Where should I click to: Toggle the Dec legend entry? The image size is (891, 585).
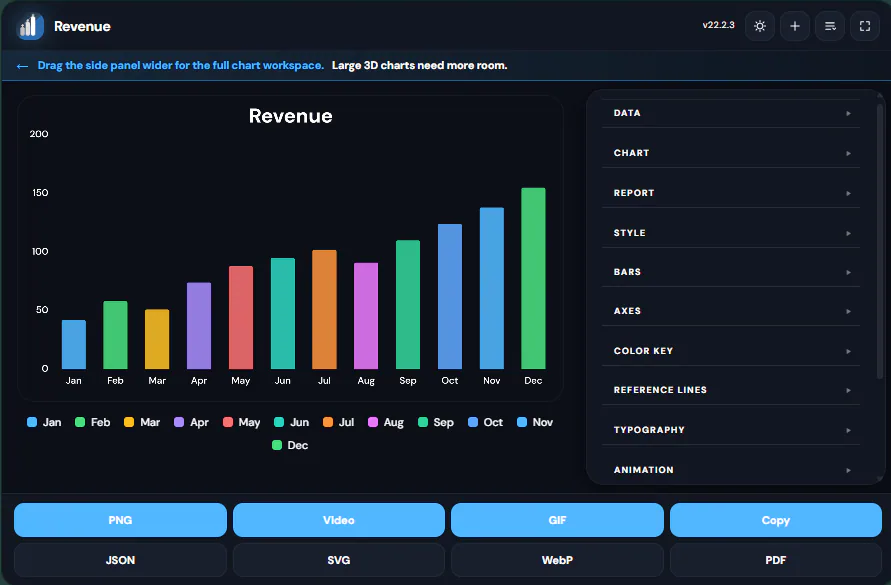(x=290, y=445)
